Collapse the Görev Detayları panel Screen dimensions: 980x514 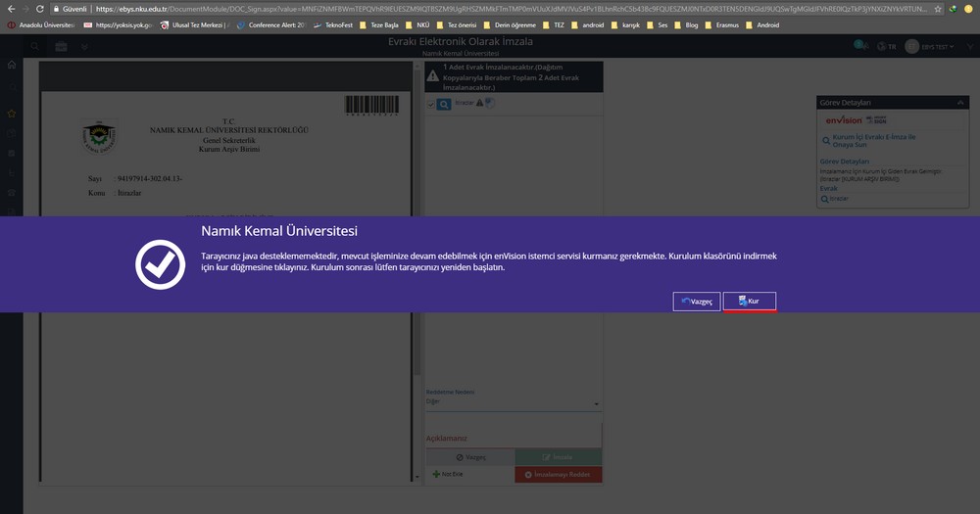pyautogui.click(x=960, y=103)
